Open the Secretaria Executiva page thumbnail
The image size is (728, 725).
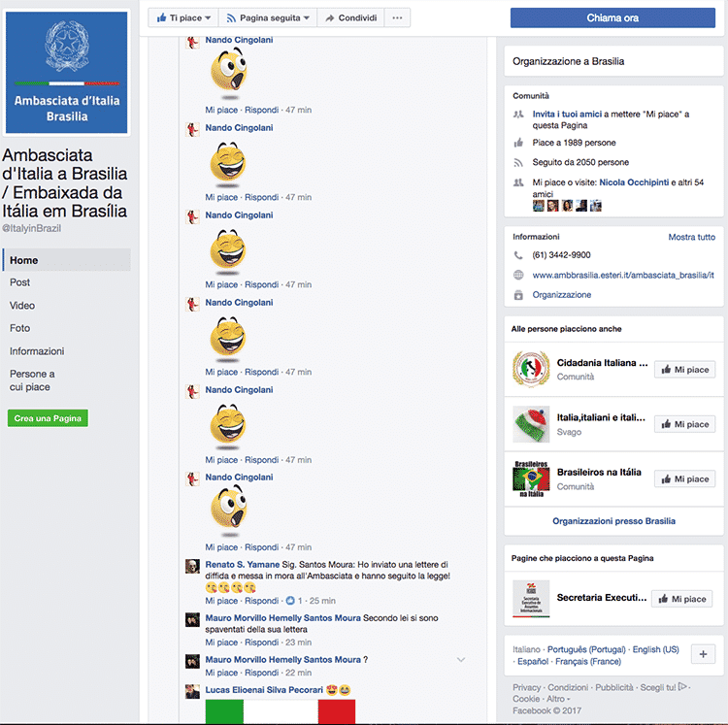[531, 599]
